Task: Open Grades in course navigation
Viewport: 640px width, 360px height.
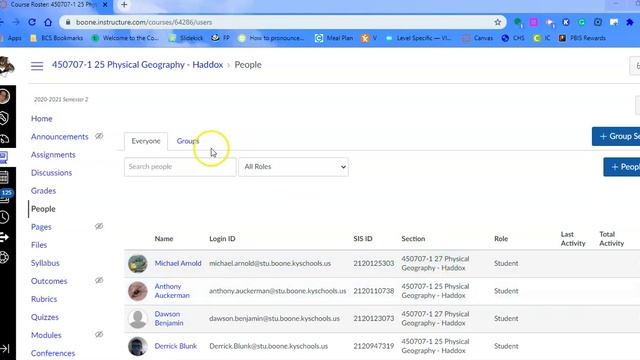Action: 43,191
